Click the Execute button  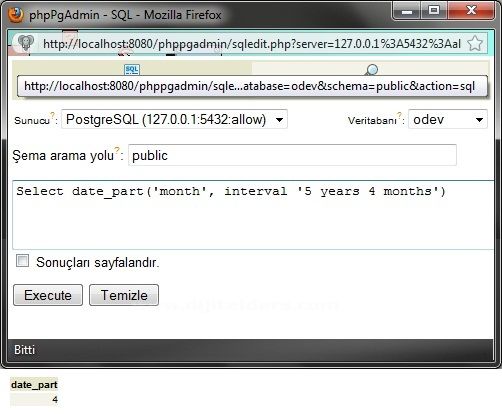48,295
